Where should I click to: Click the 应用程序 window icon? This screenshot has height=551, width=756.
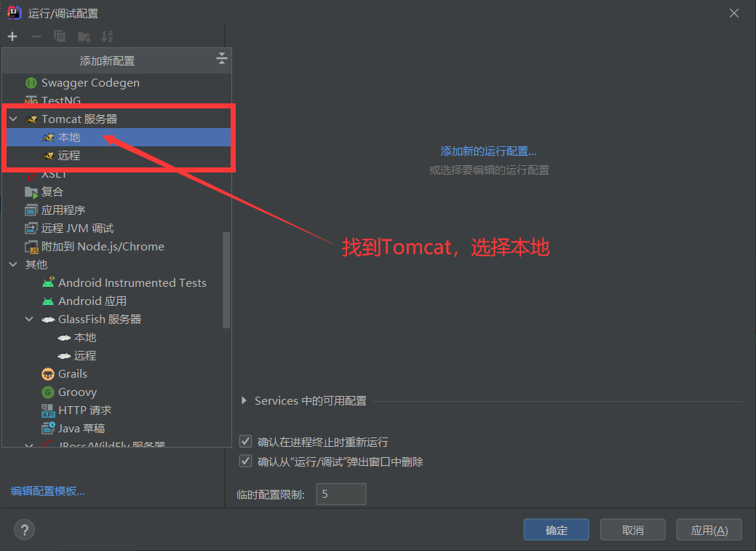(x=31, y=210)
